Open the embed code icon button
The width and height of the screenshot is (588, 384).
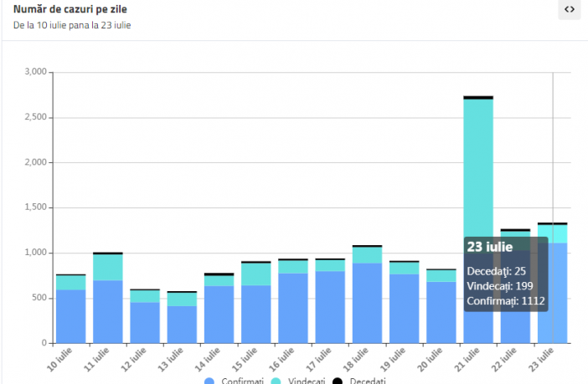tap(569, 10)
